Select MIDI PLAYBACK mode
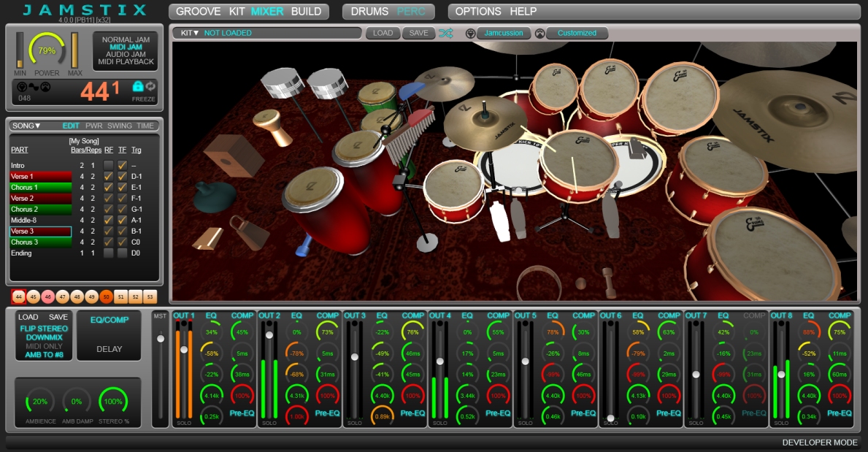Image resolution: width=868 pixels, height=452 pixels. coord(126,61)
